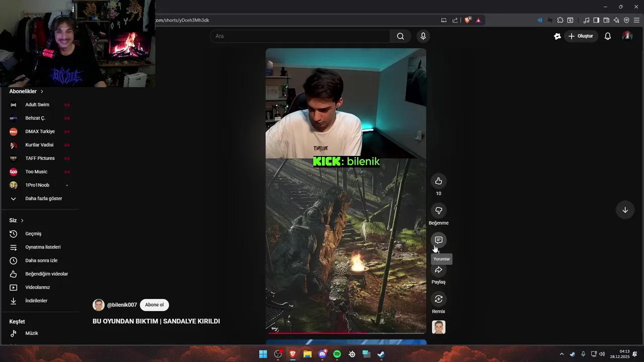Start voice search with microphone
644x362 pixels.
[423, 36]
